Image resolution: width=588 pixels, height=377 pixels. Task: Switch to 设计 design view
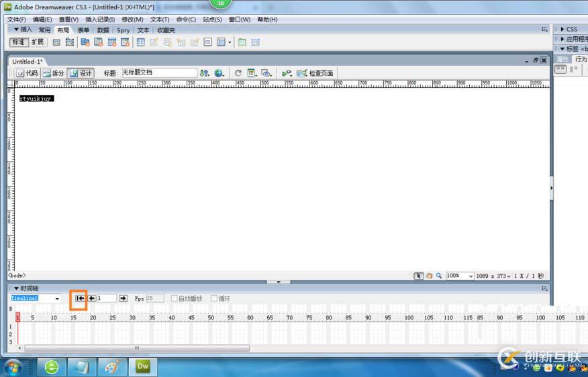pyautogui.click(x=81, y=73)
